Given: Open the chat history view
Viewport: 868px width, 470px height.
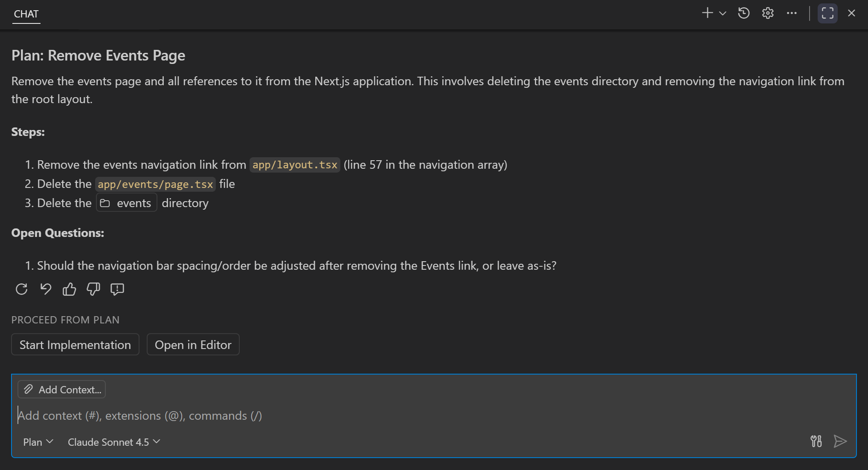Looking at the screenshot, I should pos(743,13).
